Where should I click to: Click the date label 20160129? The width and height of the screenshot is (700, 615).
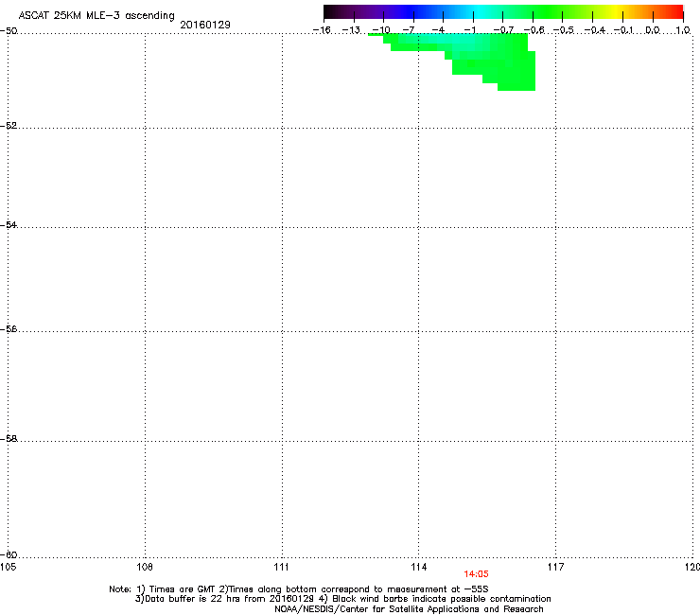(205, 25)
